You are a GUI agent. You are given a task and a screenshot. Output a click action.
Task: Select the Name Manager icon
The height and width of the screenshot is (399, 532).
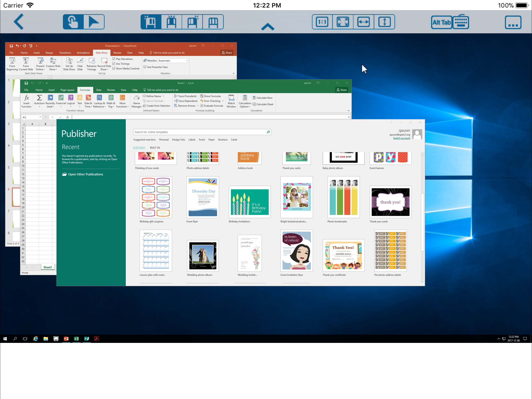(x=136, y=98)
